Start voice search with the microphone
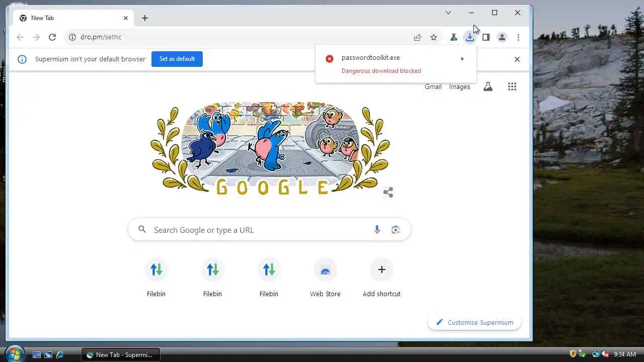The image size is (644, 362). coord(377,230)
